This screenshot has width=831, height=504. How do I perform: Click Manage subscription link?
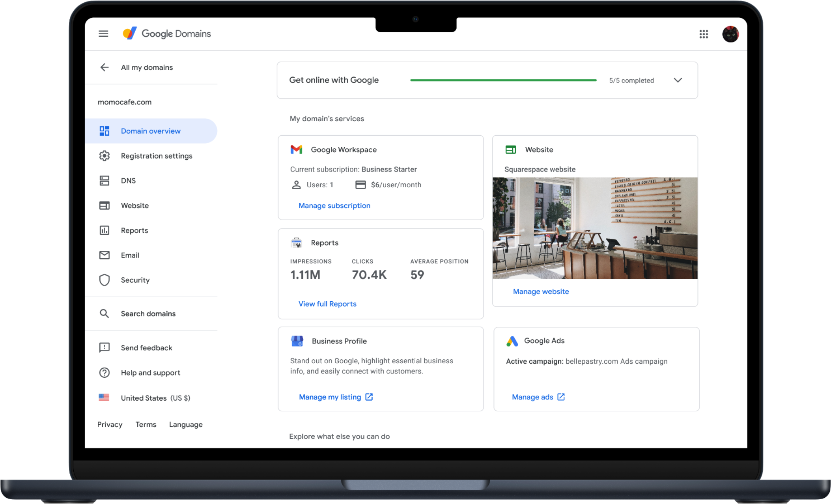(334, 205)
